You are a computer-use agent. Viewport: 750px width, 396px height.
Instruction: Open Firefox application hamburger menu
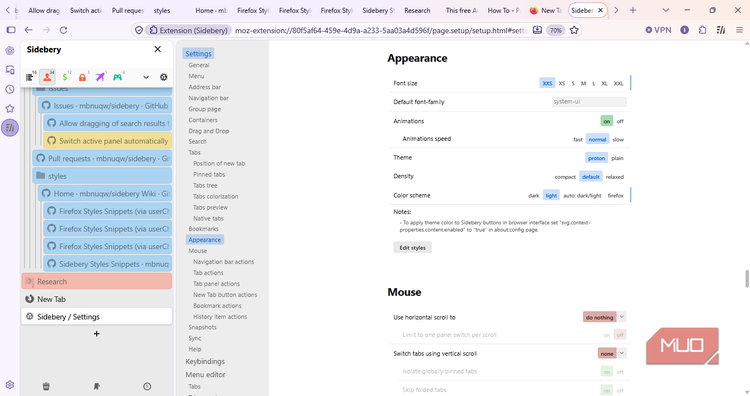pos(739,30)
